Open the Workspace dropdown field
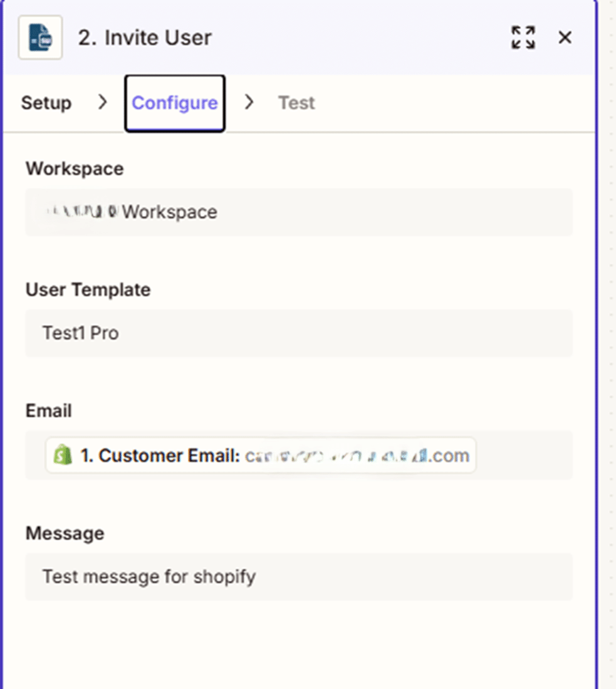This screenshot has height=689, width=616. coord(298,212)
